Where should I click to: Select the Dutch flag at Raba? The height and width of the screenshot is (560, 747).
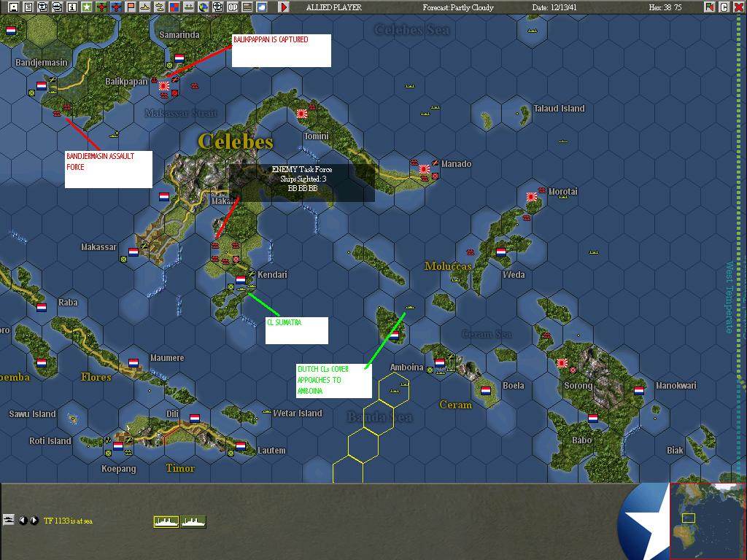point(42,308)
